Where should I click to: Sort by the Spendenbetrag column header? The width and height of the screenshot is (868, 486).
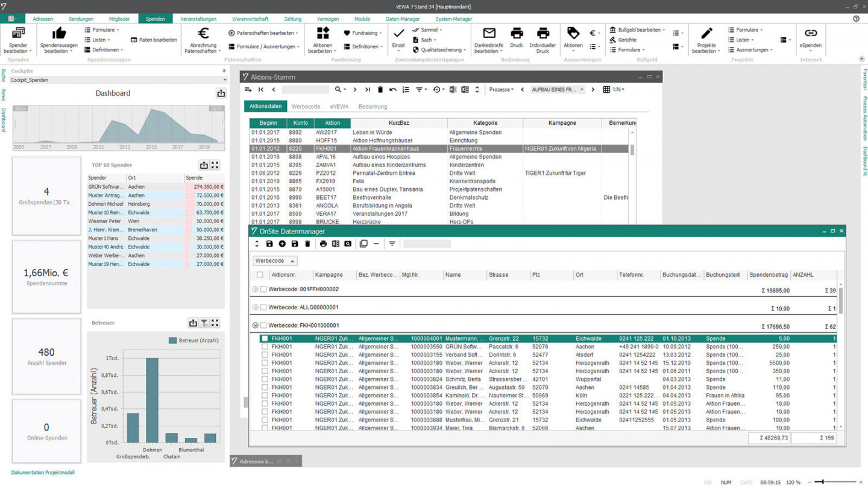(769, 275)
